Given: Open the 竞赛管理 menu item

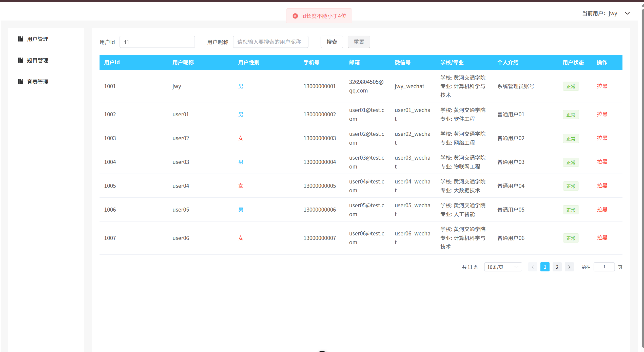Looking at the screenshot, I should [37, 82].
